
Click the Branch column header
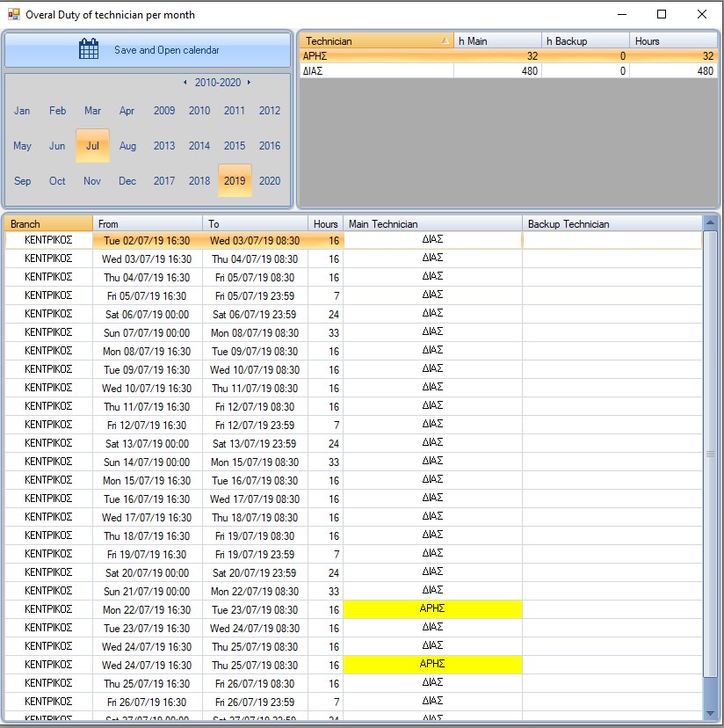pyautogui.click(x=48, y=224)
